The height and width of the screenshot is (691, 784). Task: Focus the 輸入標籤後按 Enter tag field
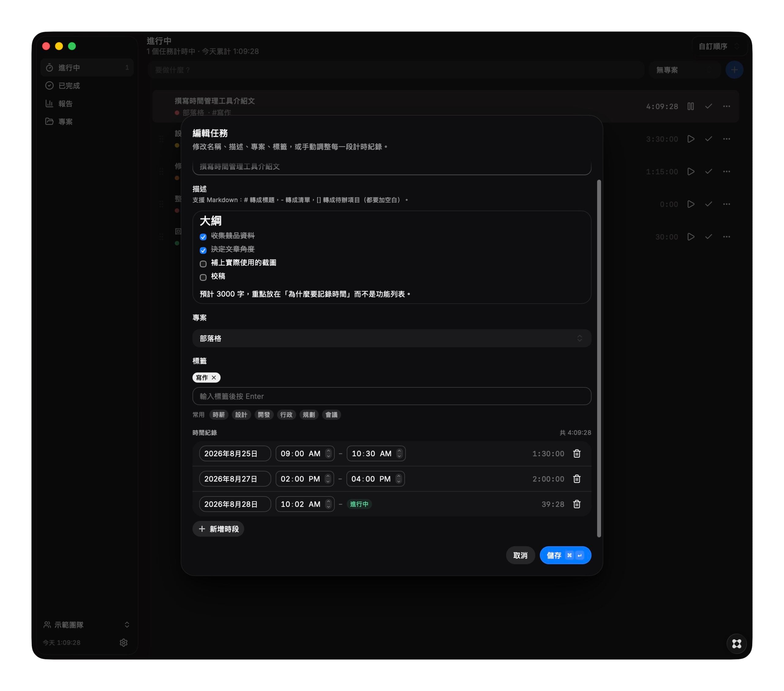coord(392,396)
